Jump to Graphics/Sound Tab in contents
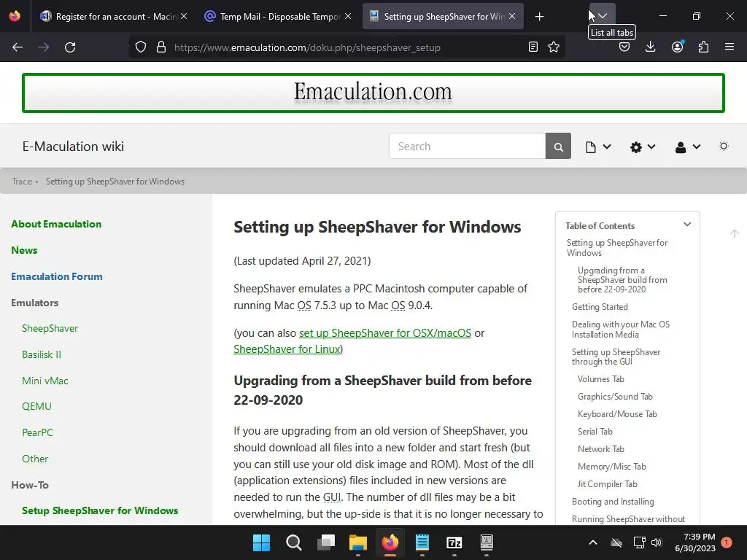The image size is (747, 560). (615, 397)
